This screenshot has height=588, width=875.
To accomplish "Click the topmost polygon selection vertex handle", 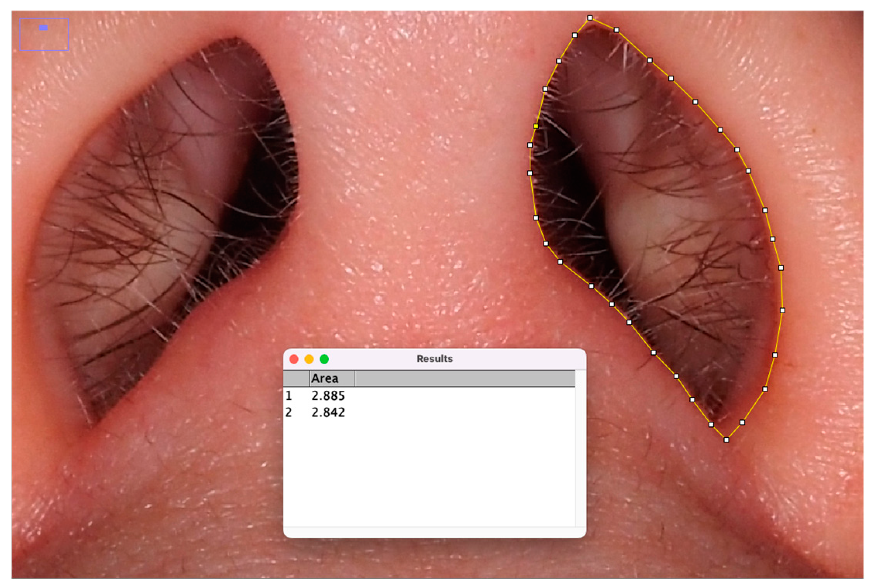I will click(590, 18).
